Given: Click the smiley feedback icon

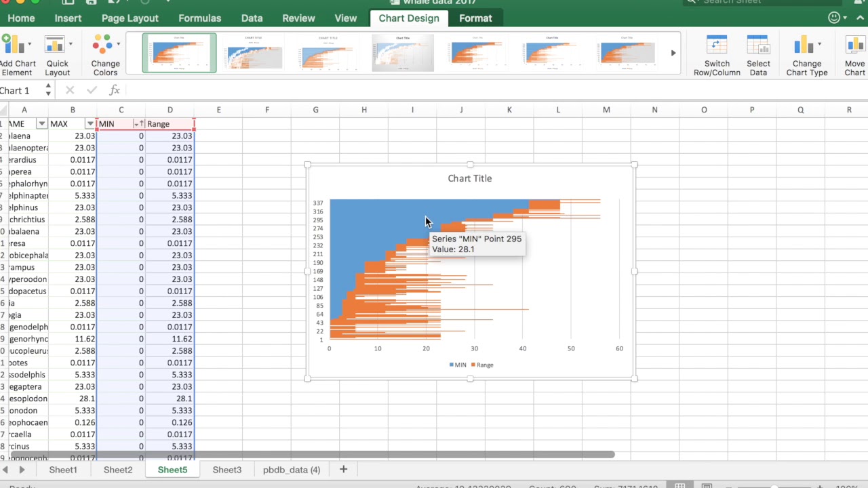Looking at the screenshot, I should (835, 18).
